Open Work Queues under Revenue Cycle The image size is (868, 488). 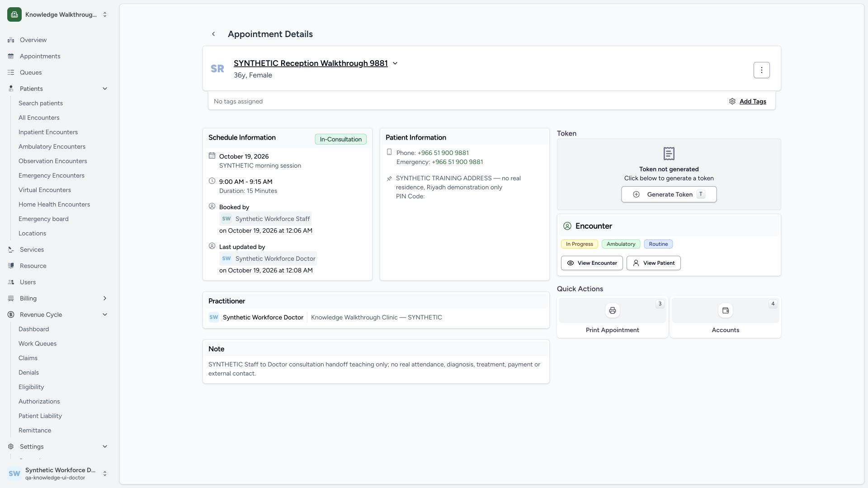tap(38, 344)
